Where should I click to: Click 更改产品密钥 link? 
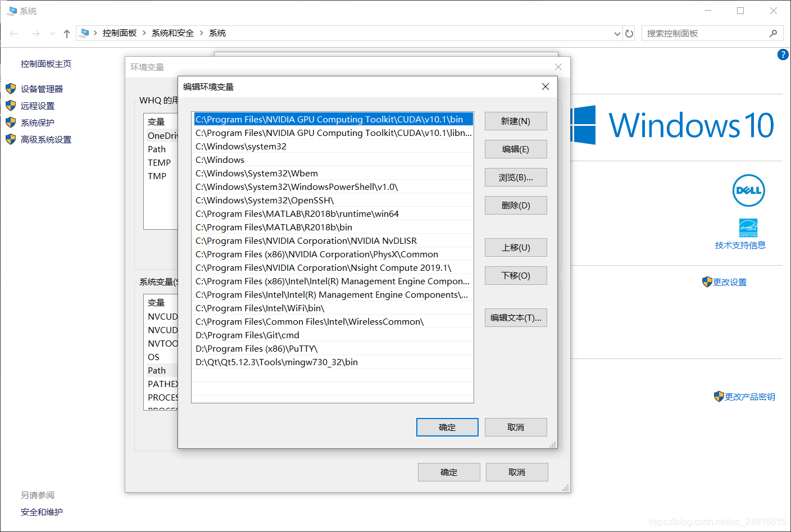tap(750, 397)
